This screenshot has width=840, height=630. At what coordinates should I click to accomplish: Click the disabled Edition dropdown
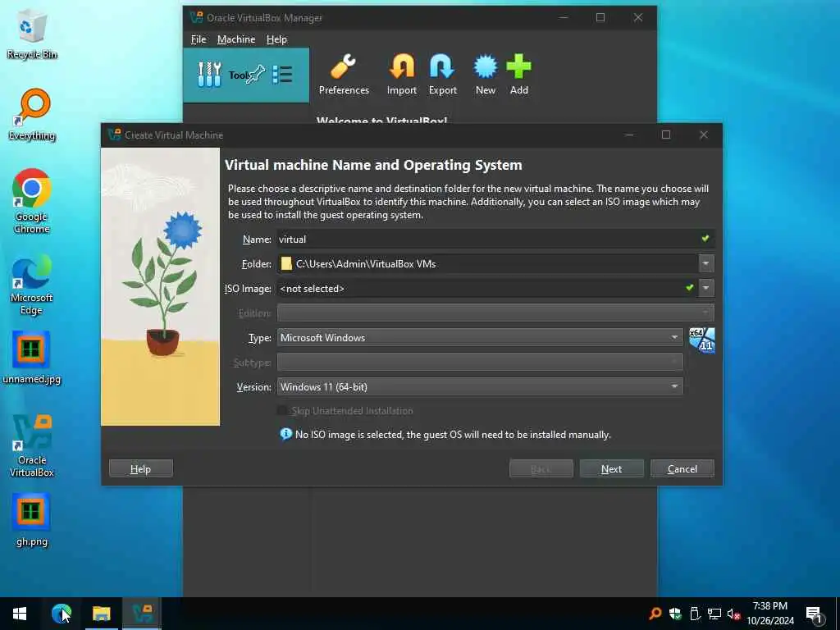[x=495, y=313]
